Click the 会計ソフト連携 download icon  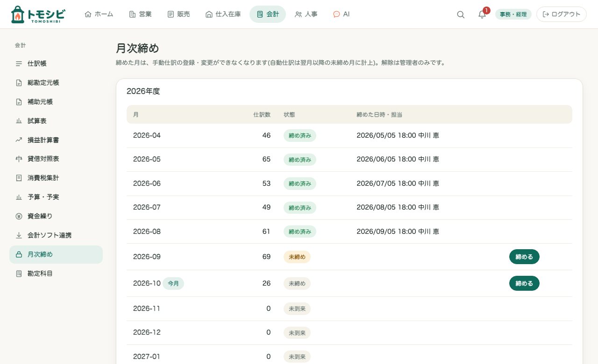tap(19, 235)
